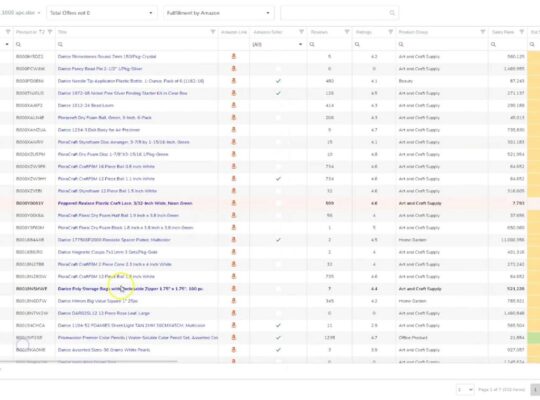This screenshot has height=400, width=540.
Task: Open the Pepperell Rexlace Plastic Craft Lace title link
Action: pyautogui.click(x=125, y=203)
